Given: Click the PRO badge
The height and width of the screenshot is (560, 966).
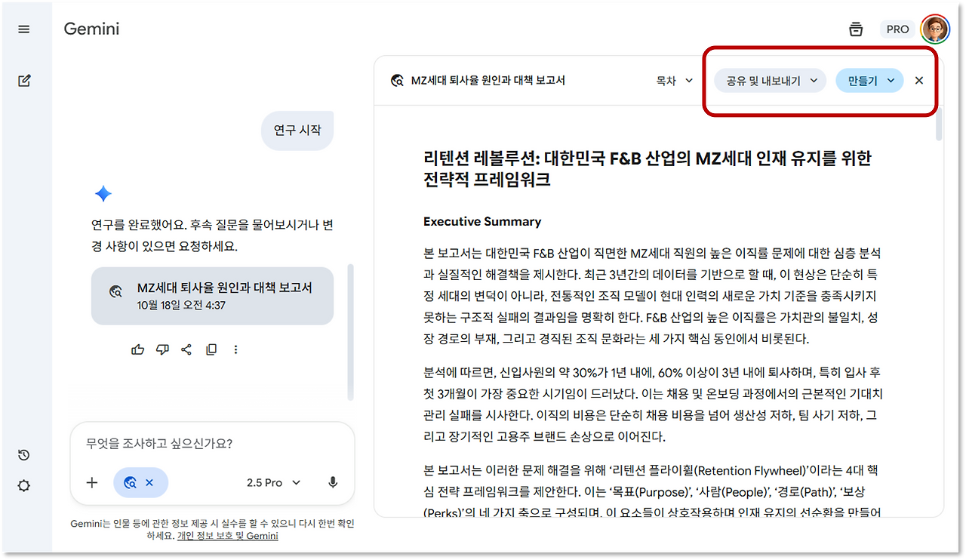Looking at the screenshot, I should pos(897,29).
